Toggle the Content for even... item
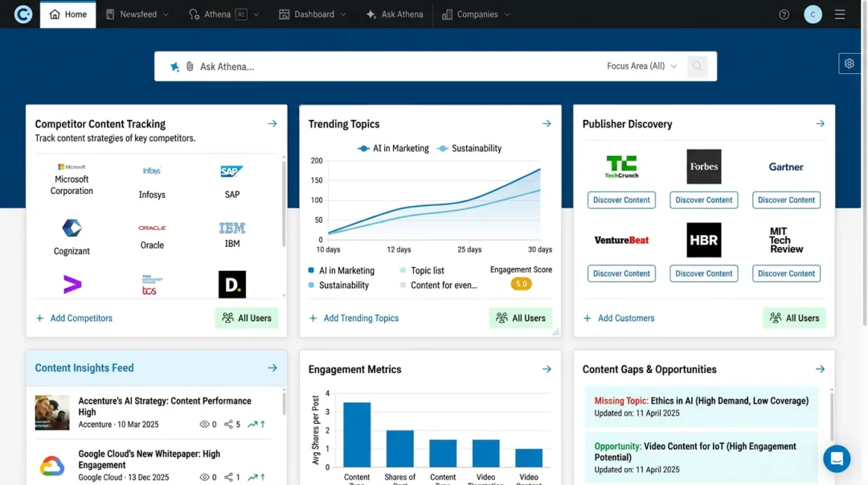Image resolution: width=868 pixels, height=485 pixels. pos(439,285)
